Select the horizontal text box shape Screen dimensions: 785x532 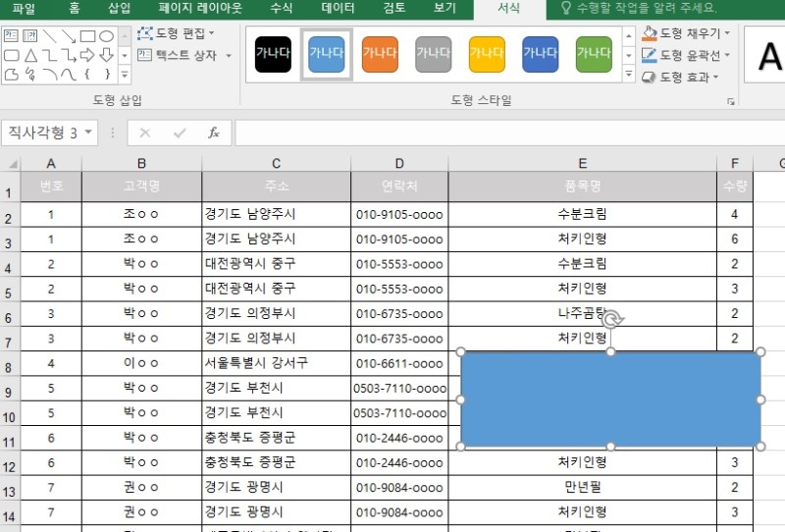pyautogui.click(x=11, y=35)
